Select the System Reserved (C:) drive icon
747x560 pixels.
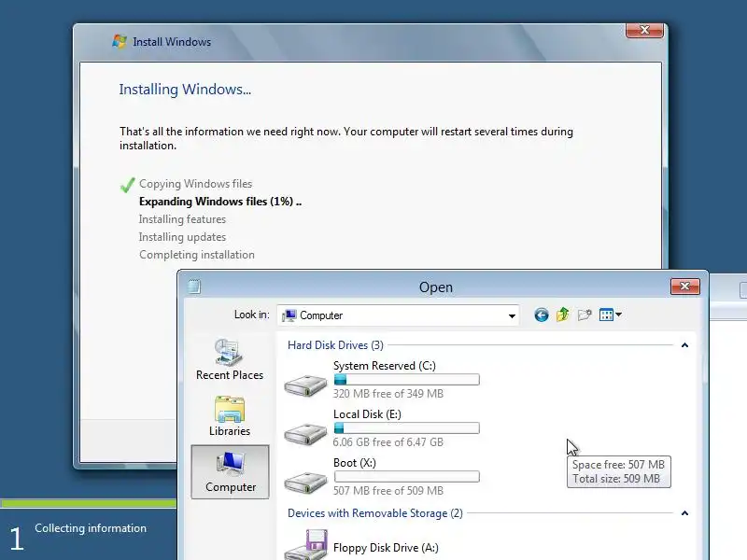coord(305,385)
